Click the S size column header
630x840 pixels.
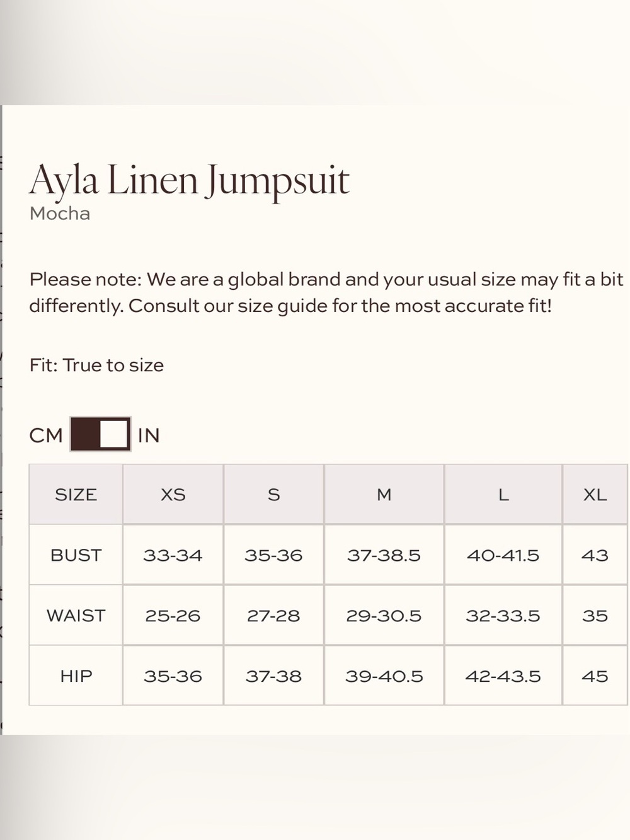274,495
